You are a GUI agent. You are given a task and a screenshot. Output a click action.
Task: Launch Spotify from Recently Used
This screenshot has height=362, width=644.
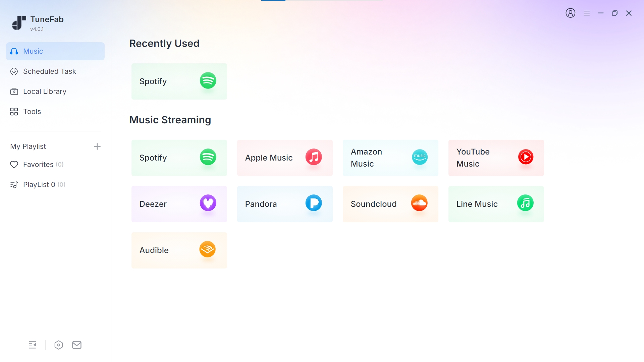click(179, 81)
